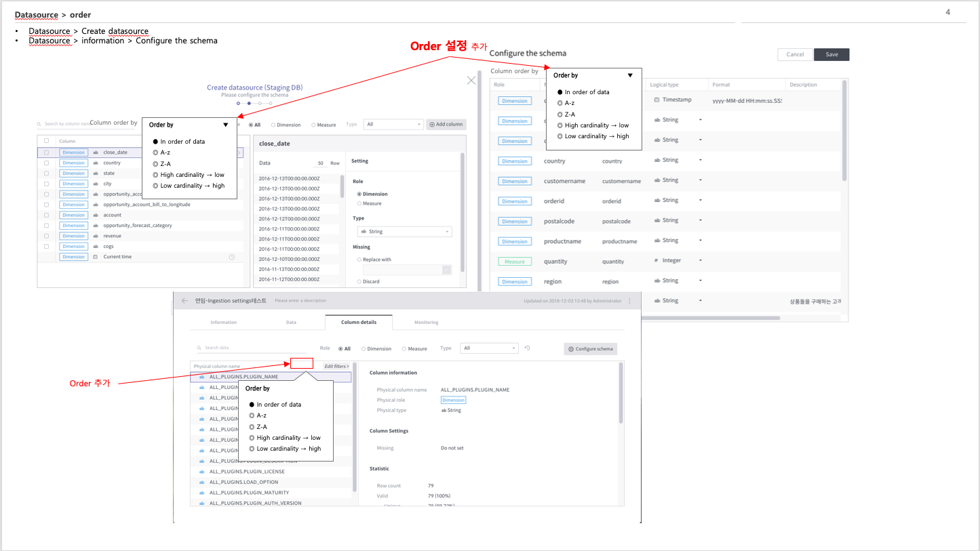Tick the checkbox for the country column
The image size is (980, 551).
point(46,163)
